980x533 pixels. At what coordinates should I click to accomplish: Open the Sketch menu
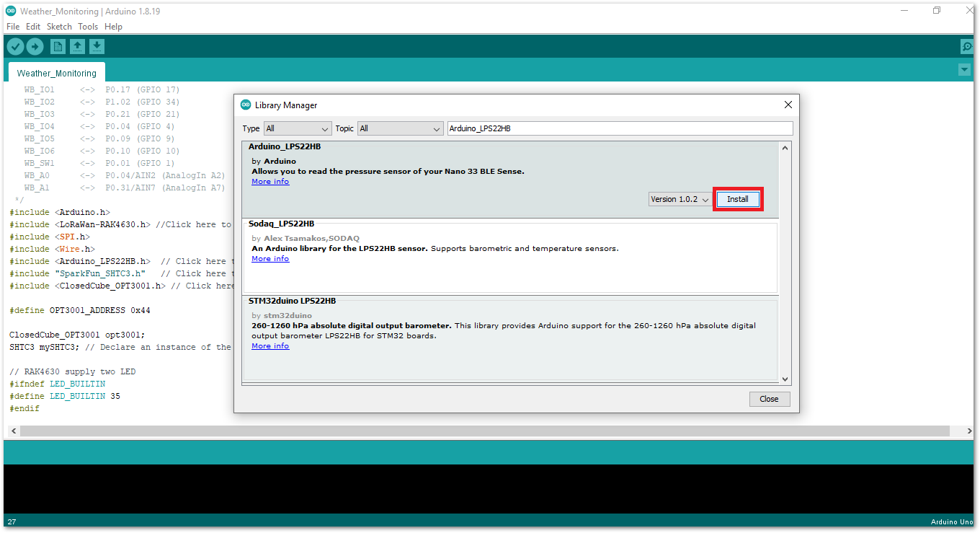59,27
